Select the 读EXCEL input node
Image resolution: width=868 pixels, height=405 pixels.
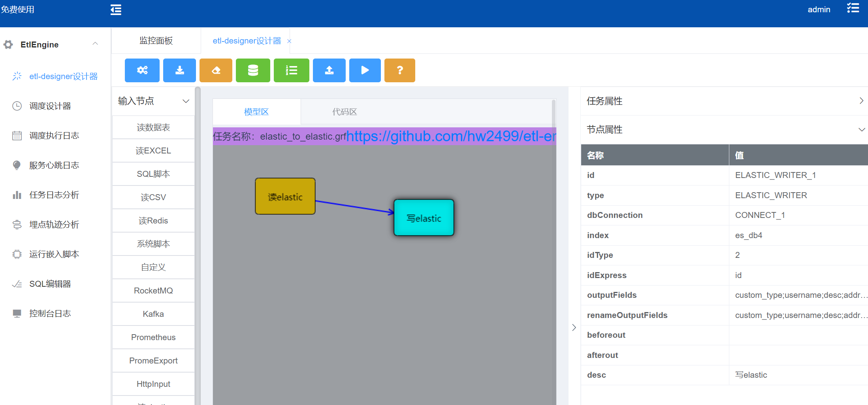[153, 151]
